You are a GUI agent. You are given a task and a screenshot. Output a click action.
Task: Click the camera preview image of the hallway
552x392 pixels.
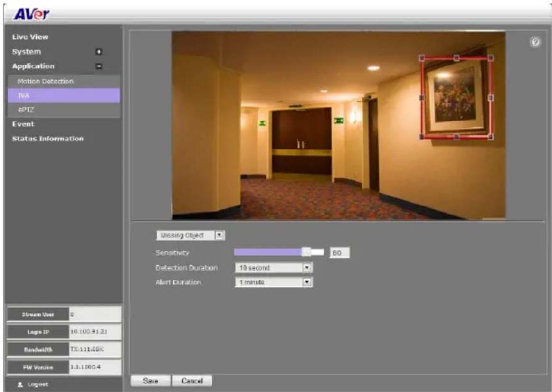click(x=339, y=125)
